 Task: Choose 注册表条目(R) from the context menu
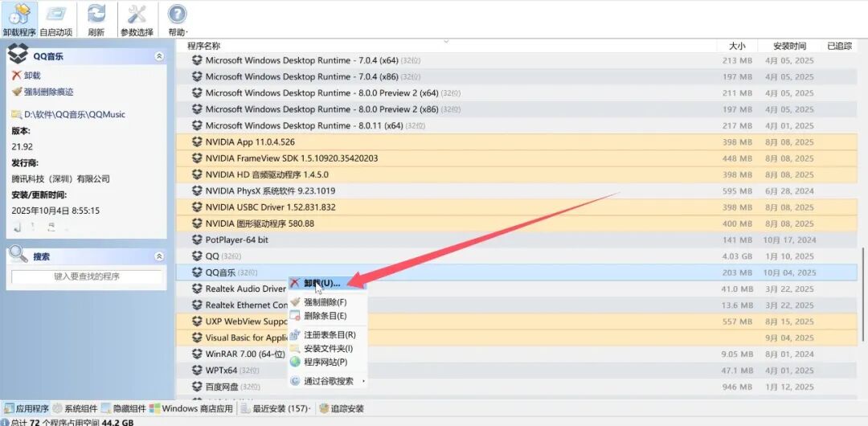(x=327, y=334)
